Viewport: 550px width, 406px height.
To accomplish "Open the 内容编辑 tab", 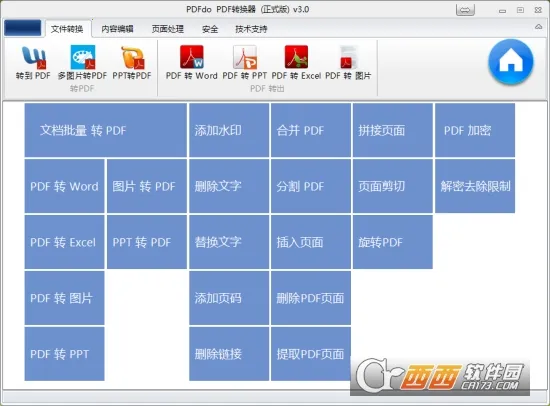I will tap(117, 29).
